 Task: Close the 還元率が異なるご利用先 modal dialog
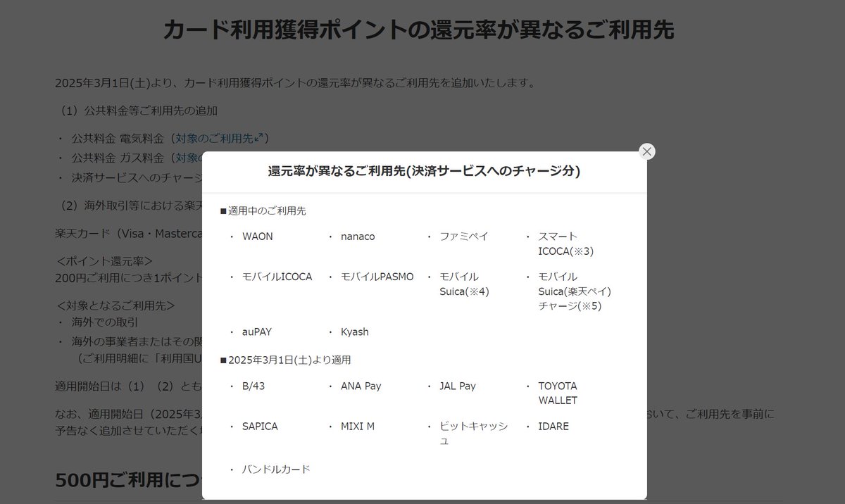point(647,151)
